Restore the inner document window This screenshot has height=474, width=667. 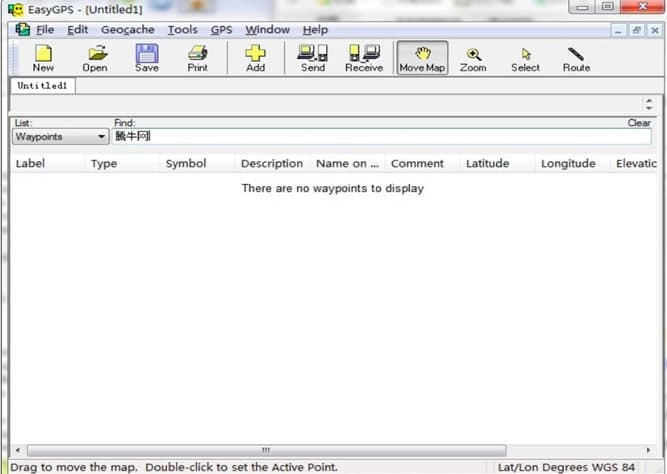tap(637, 30)
